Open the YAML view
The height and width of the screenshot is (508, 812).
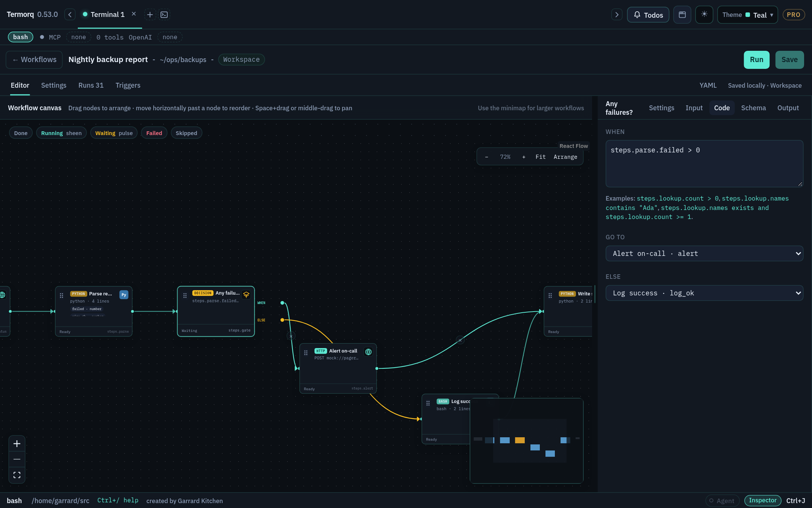tap(708, 85)
